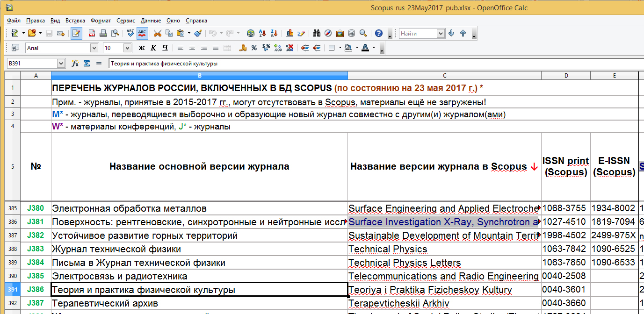Open the Name Box cell reference dropdown
Viewport: 644px width, 314px height.
61,63
